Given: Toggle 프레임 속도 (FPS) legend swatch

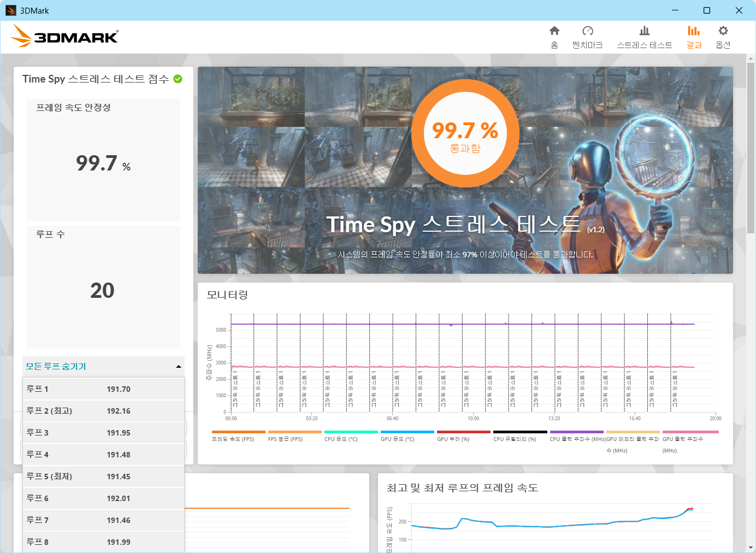Looking at the screenshot, I should tap(239, 432).
